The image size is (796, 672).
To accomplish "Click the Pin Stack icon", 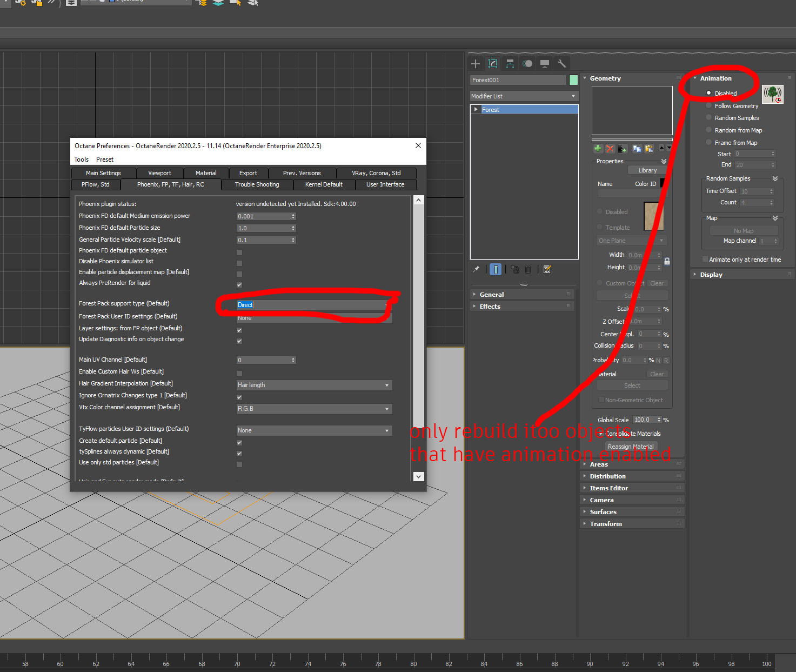I will point(476,269).
